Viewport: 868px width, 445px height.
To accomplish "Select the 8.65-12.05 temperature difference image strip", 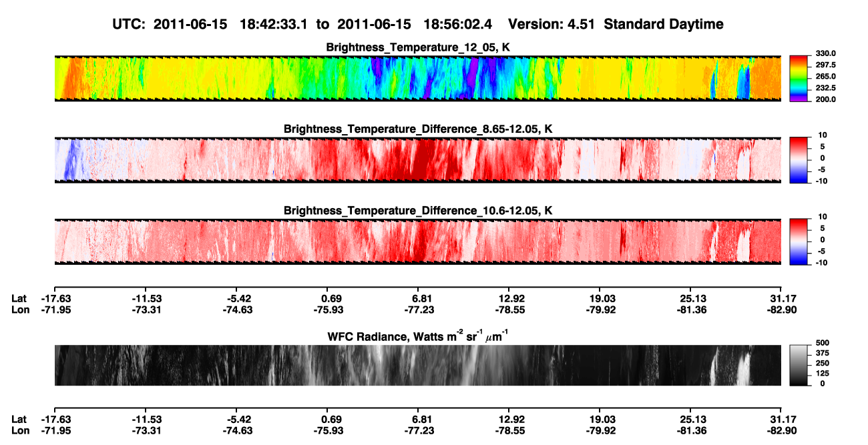I will coord(417,159).
